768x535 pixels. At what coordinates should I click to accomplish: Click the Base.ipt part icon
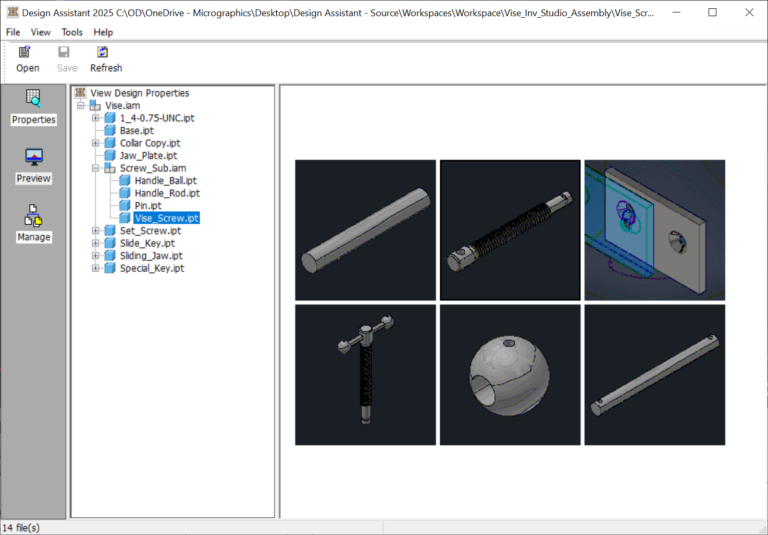110,130
